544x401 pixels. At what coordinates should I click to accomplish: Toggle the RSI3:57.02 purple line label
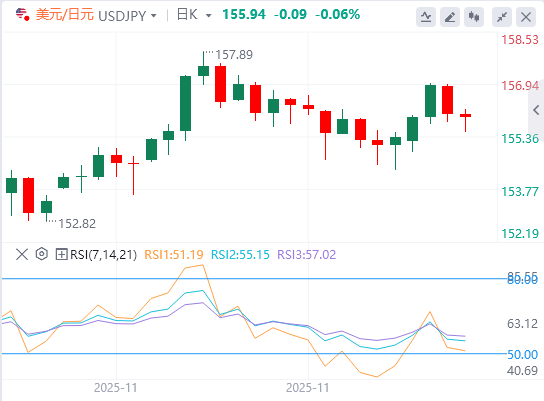tap(306, 255)
